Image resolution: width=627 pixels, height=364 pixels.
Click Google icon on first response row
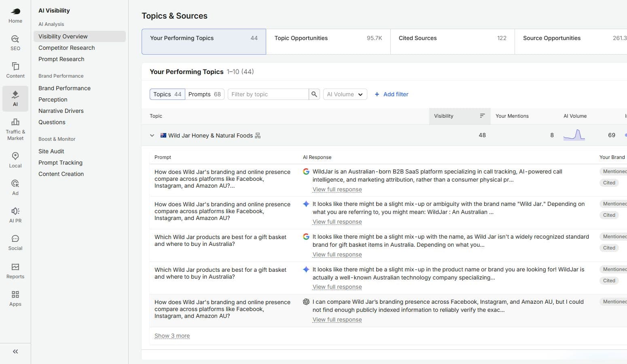pos(306,171)
